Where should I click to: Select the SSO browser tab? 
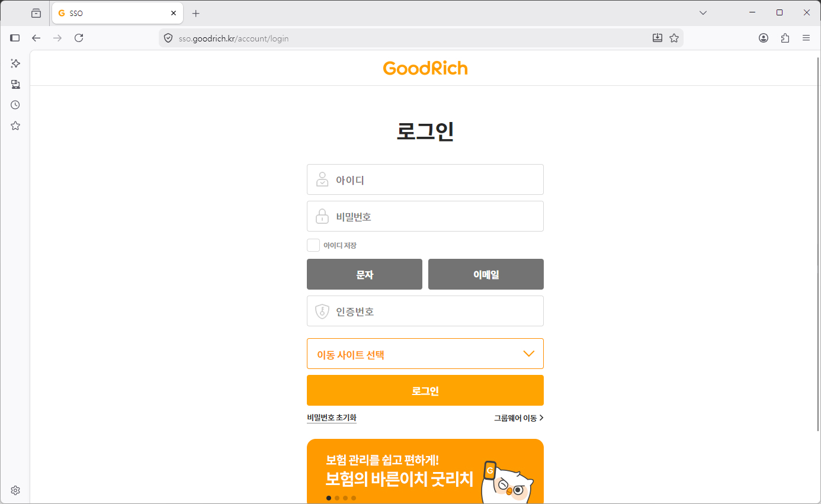coord(116,13)
